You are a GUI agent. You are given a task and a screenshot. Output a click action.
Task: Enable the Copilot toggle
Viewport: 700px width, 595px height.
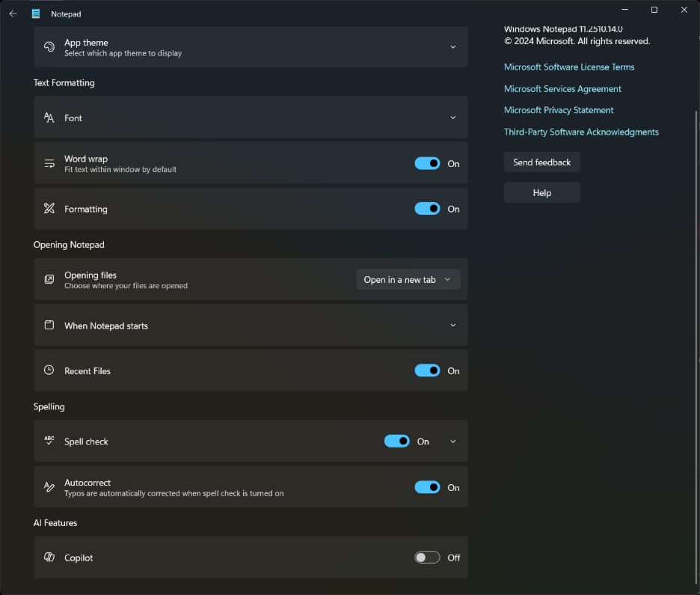(427, 558)
